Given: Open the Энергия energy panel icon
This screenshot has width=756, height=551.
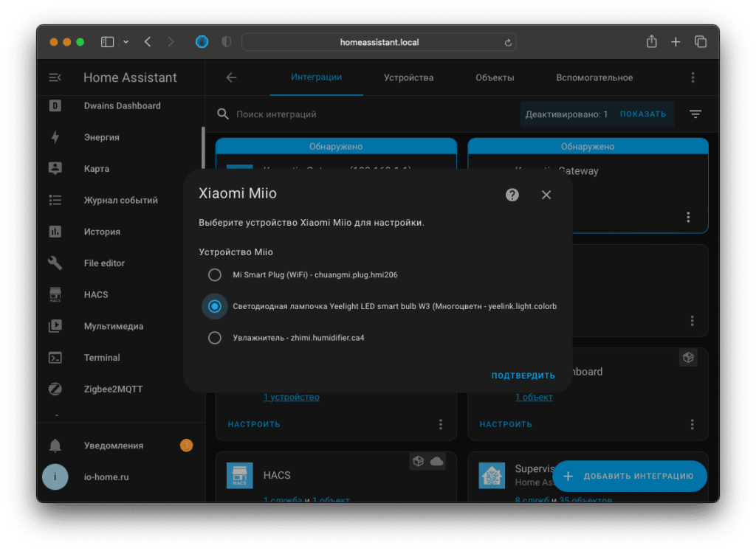Looking at the screenshot, I should 55,137.
